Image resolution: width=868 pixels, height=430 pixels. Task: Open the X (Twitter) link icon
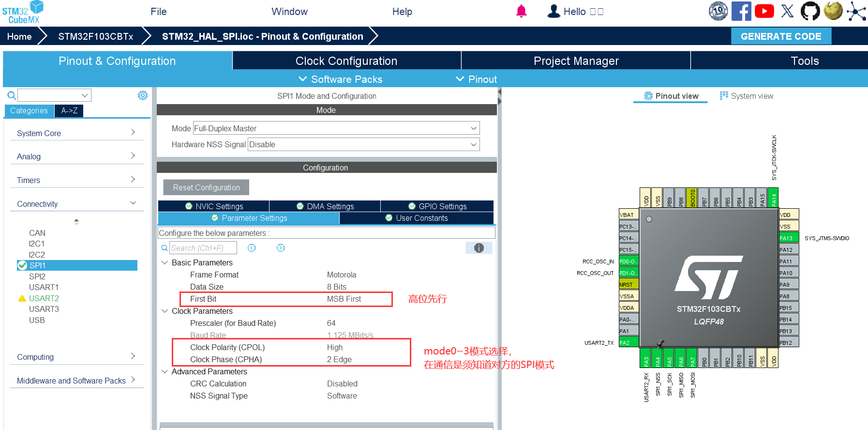click(x=787, y=11)
